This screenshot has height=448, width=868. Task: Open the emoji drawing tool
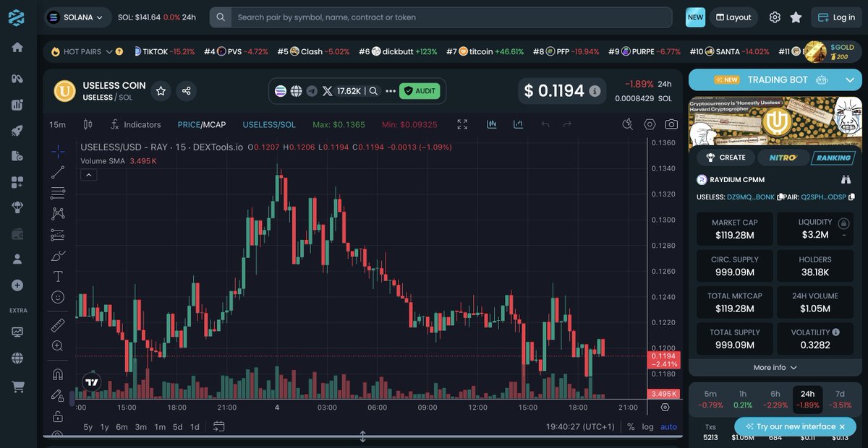pos(58,296)
